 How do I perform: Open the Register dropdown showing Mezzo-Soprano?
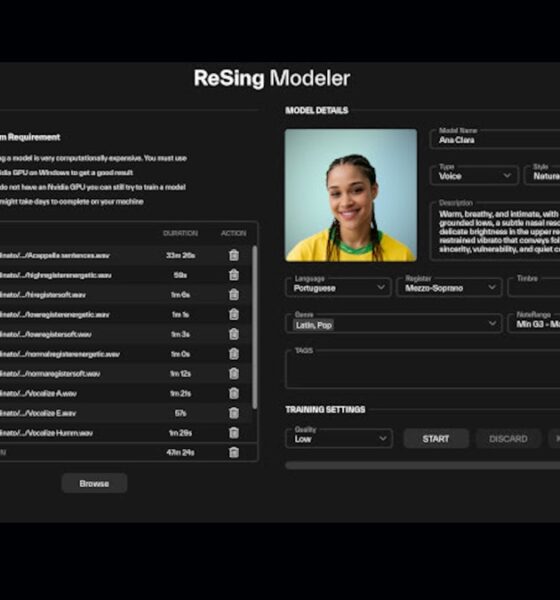point(449,287)
